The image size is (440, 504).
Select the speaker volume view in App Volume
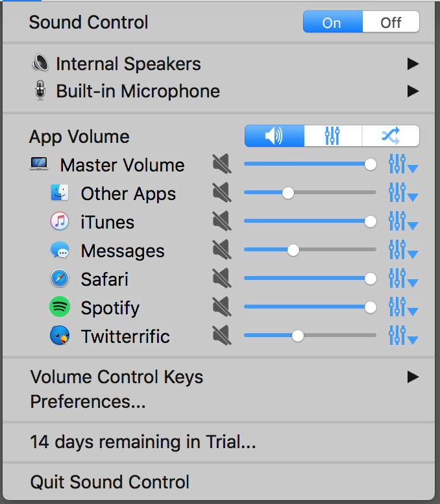coord(275,136)
